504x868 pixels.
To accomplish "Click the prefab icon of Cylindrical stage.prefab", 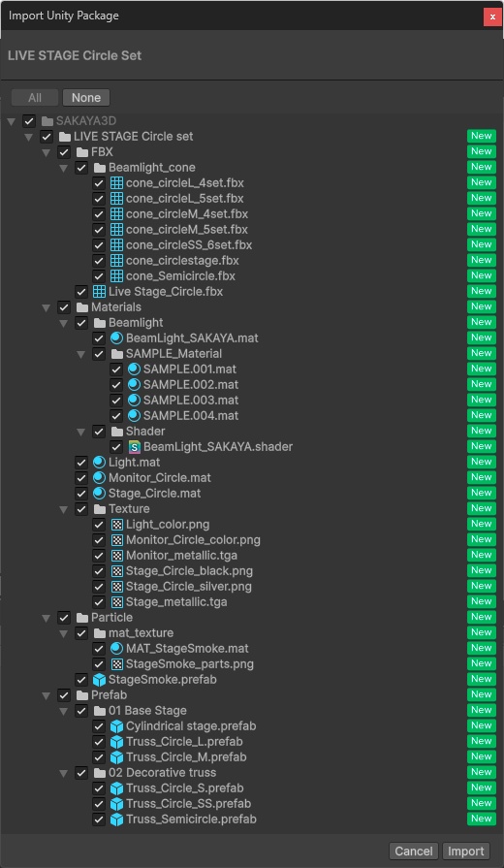I will pos(116,725).
